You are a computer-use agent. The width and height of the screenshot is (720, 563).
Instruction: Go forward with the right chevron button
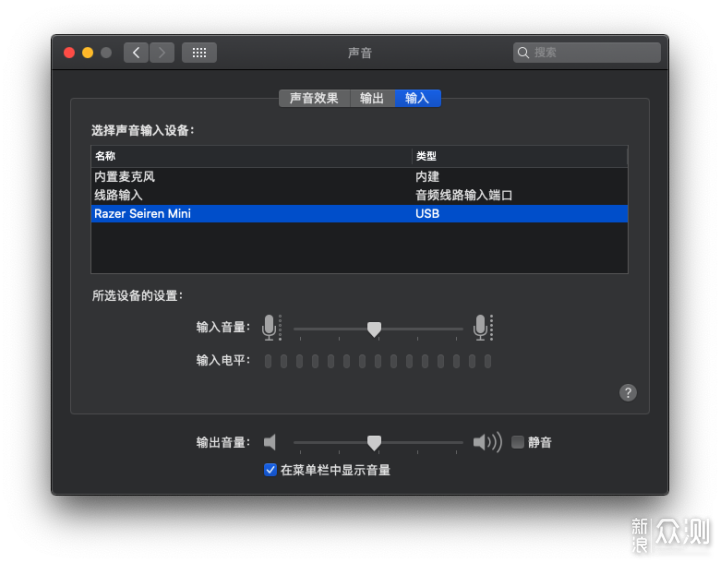162,53
